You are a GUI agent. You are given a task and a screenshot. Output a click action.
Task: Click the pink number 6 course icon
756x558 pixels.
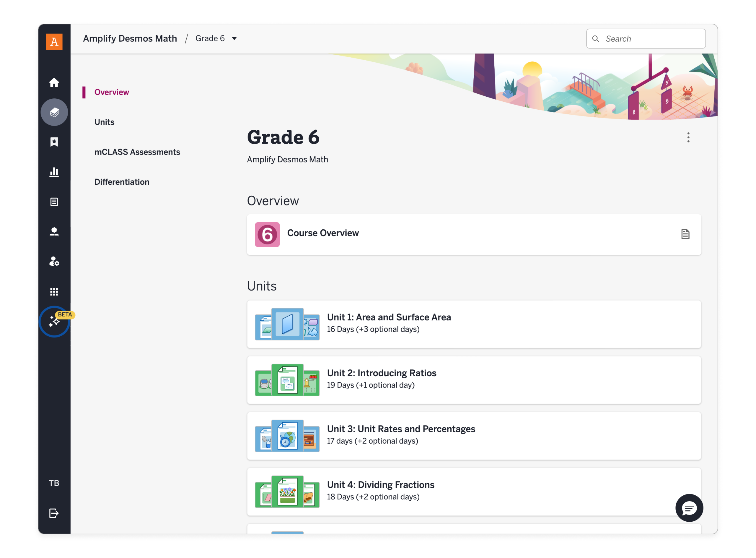pyautogui.click(x=268, y=235)
